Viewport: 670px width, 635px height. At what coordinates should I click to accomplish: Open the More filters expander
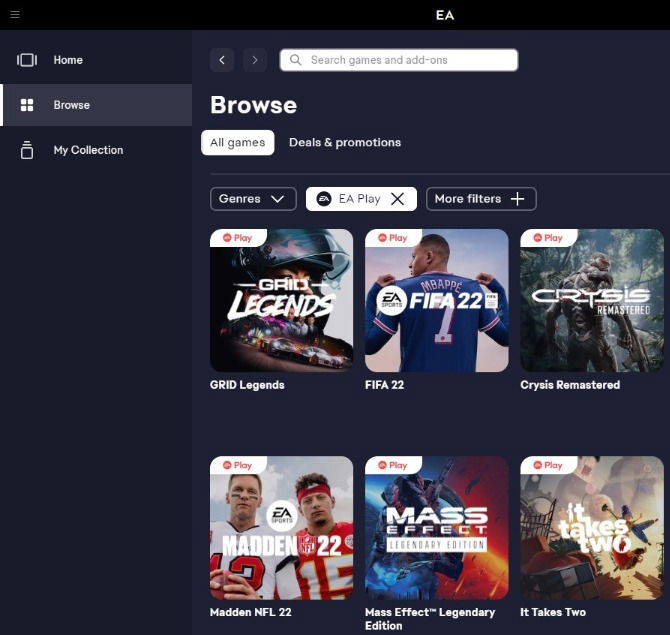[x=481, y=199]
